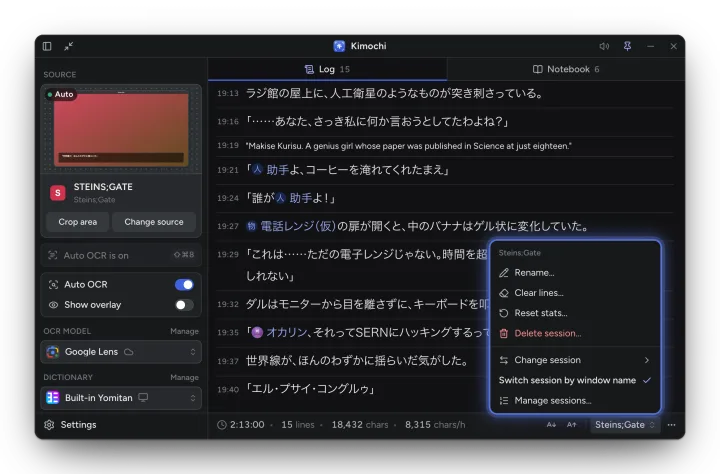Expand the Change session submenu

[575, 360]
